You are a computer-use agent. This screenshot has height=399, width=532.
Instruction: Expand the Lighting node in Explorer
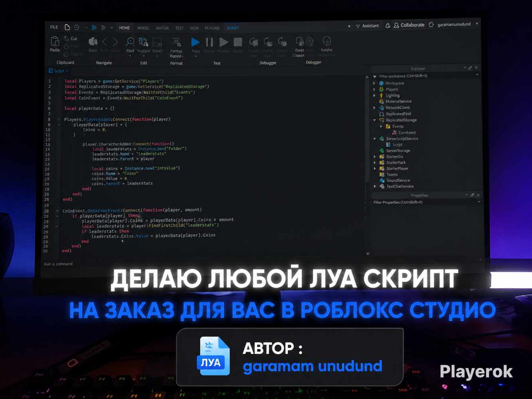(x=374, y=95)
